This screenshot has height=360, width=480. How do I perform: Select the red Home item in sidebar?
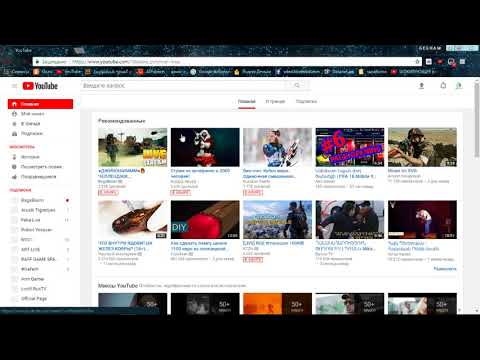click(40, 104)
